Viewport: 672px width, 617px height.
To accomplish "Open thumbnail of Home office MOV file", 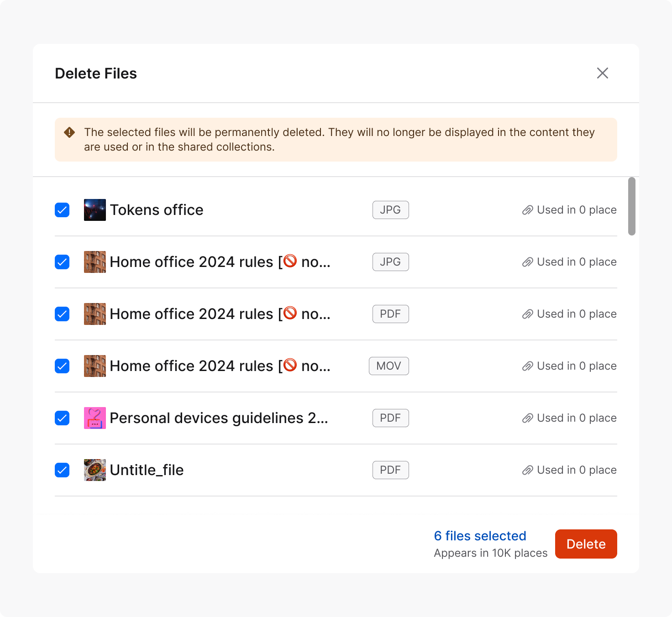I will pyautogui.click(x=95, y=366).
